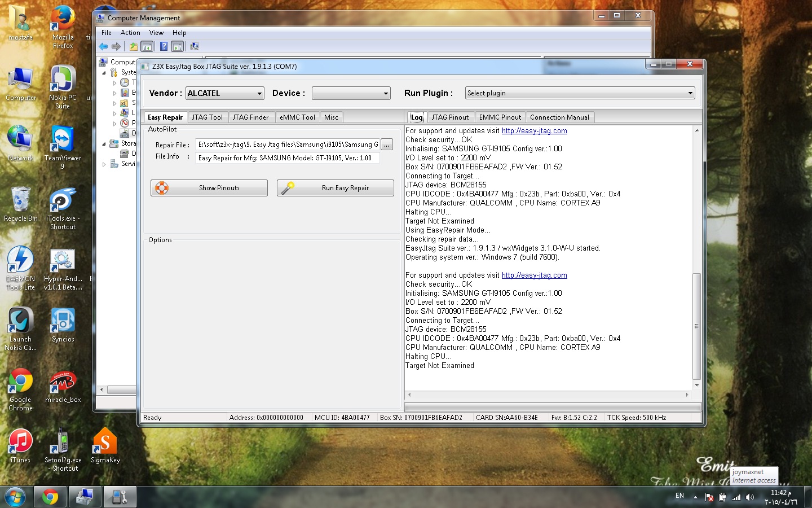812x508 pixels.
Task: Select the Easy Repair tab
Action: coord(165,117)
